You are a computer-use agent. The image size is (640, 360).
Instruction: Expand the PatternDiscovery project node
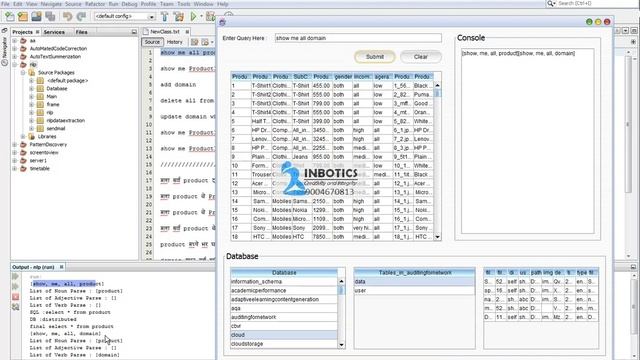click(15, 144)
